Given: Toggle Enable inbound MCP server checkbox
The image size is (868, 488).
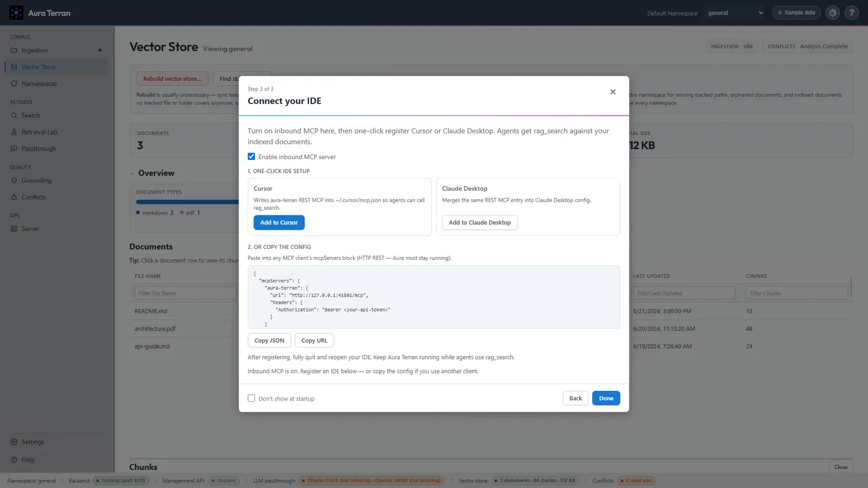Looking at the screenshot, I should pyautogui.click(x=251, y=157).
